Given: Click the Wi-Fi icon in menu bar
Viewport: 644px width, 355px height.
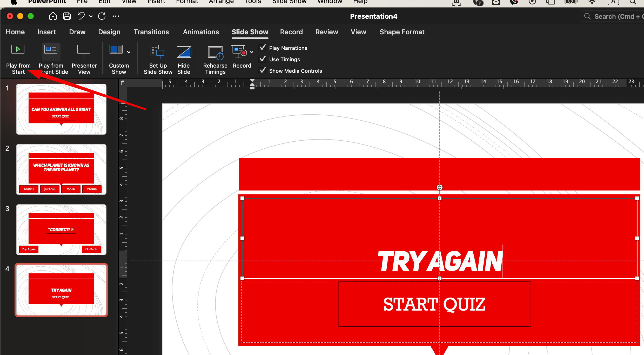Looking at the screenshot, I should 592,2.
